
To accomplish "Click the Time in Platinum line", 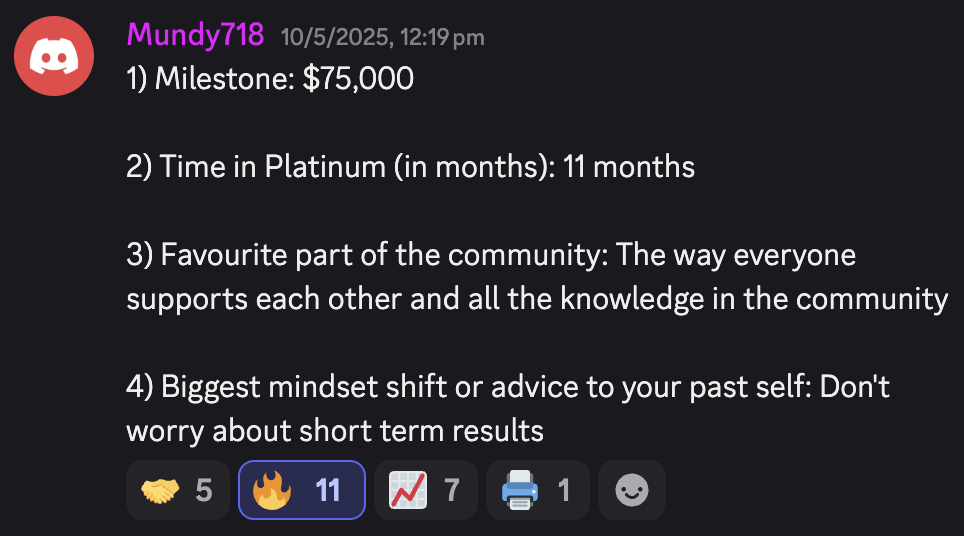I will click(x=411, y=167).
